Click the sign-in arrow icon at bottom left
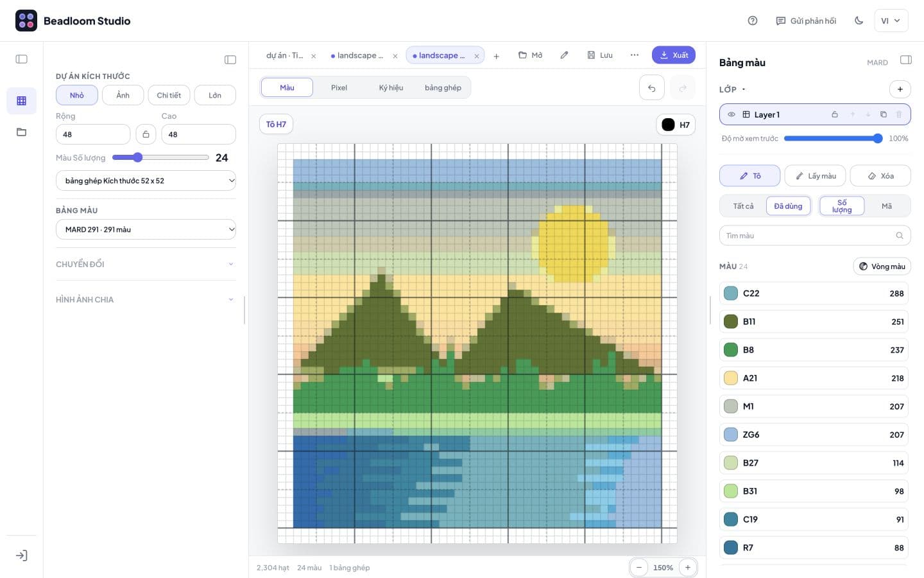924x578 pixels. 21,556
